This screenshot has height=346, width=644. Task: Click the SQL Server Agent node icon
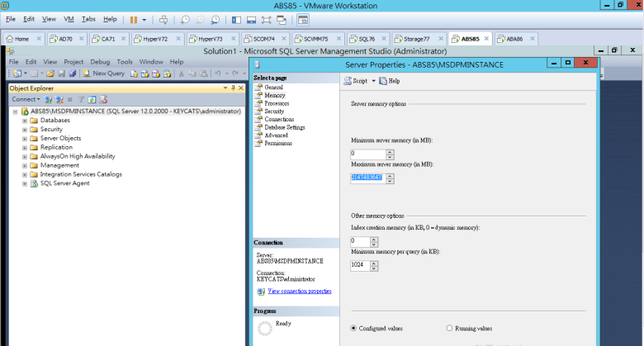pyautogui.click(x=35, y=184)
